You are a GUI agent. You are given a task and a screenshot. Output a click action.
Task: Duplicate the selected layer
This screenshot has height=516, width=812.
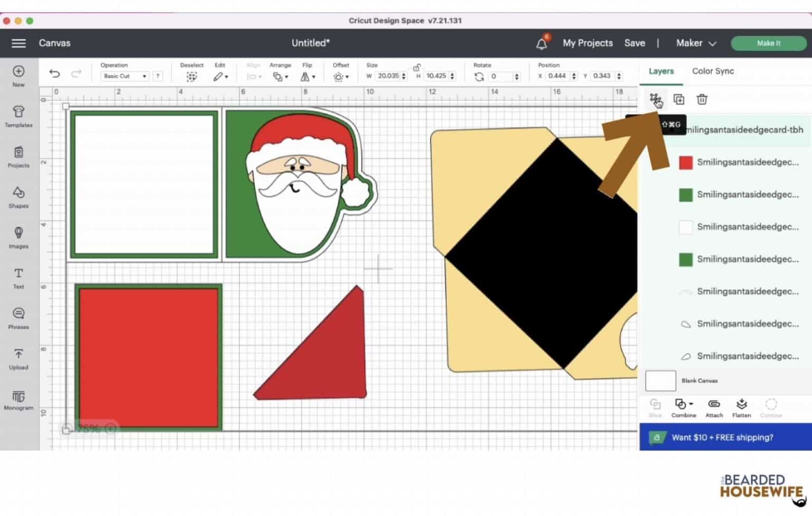pyautogui.click(x=679, y=99)
